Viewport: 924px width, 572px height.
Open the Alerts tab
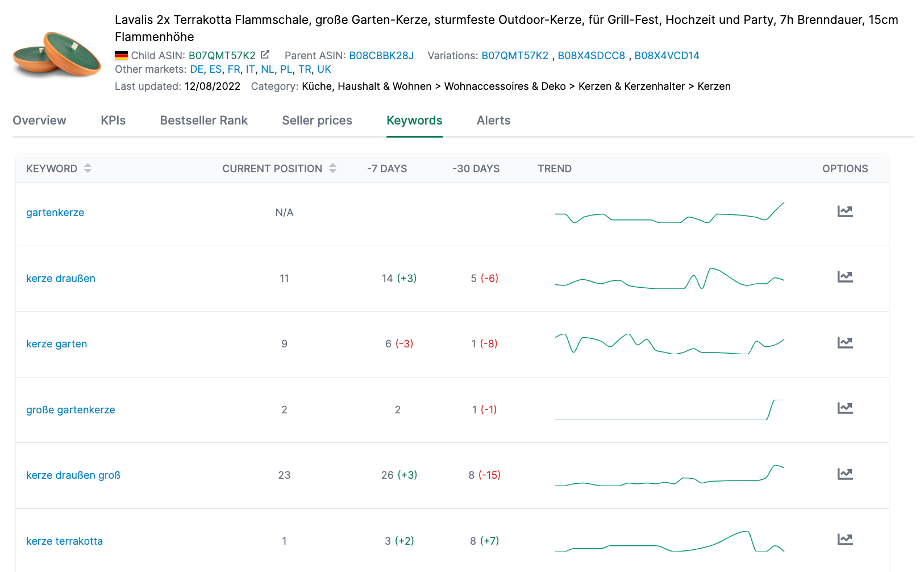point(493,120)
